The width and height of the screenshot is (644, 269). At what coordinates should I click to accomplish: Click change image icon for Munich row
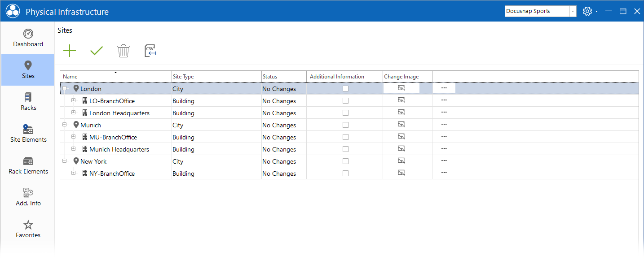[401, 125]
